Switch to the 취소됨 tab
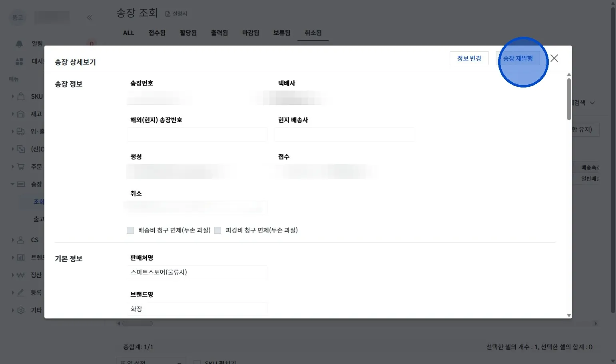This screenshot has height=364, width=616. point(313,33)
